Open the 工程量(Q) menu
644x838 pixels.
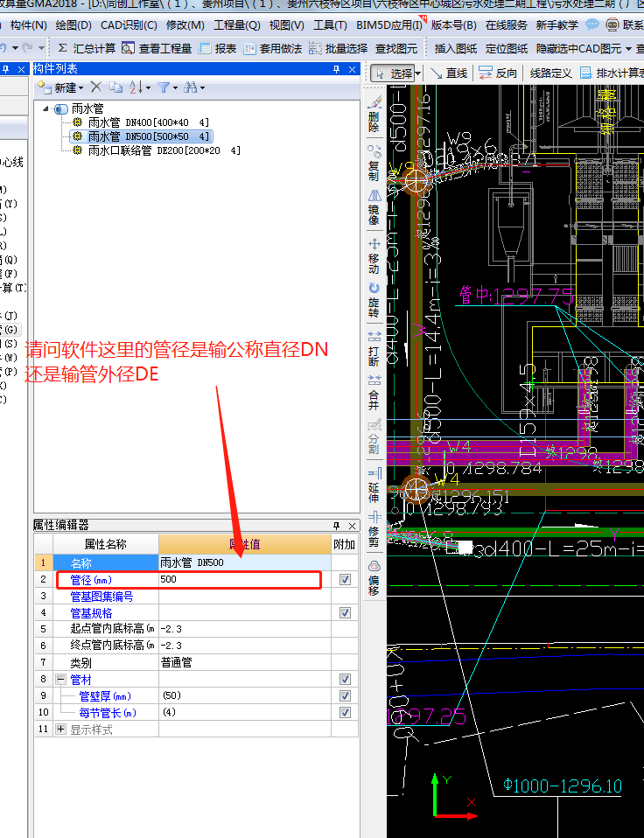click(237, 25)
